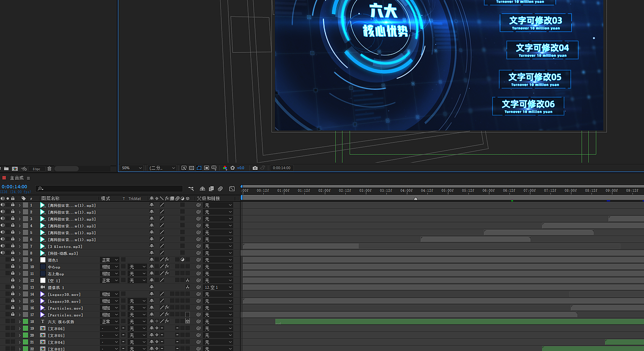This screenshot has height=351, width=644.
Task: Toggle the fx effects switch on 中心op
Action: point(167,267)
